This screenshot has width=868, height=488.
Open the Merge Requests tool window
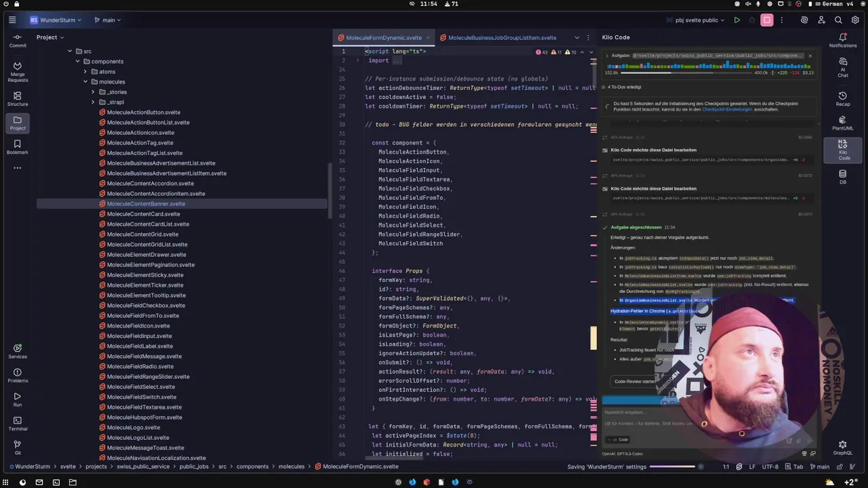pos(18,71)
